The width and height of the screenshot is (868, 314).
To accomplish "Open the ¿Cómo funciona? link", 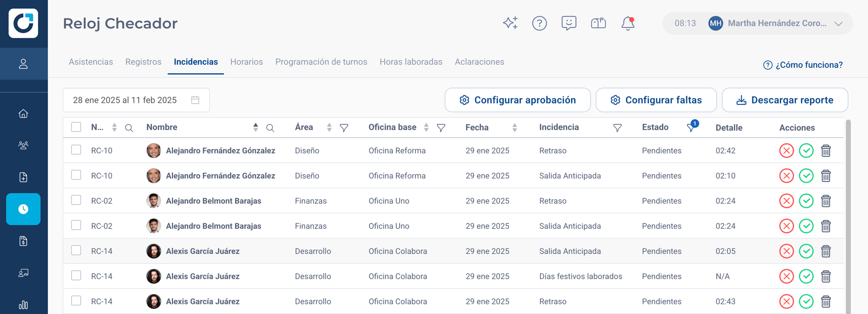I will pos(803,65).
